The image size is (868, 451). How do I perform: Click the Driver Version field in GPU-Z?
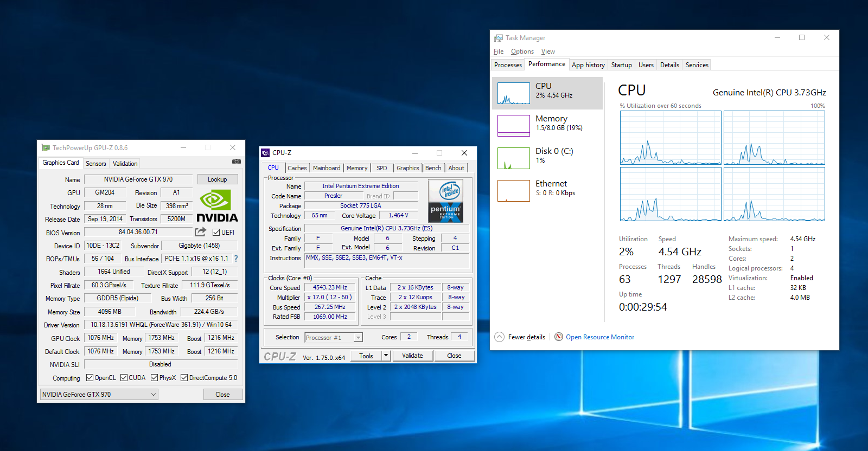[x=161, y=325]
